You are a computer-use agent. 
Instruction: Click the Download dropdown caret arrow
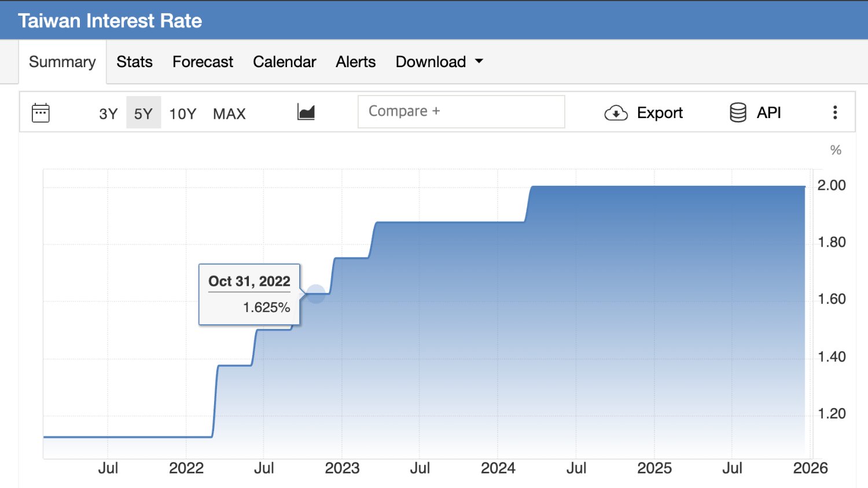click(479, 61)
